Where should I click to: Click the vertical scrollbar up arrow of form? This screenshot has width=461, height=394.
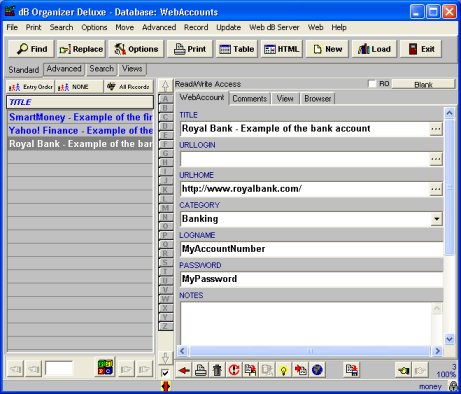[449, 113]
